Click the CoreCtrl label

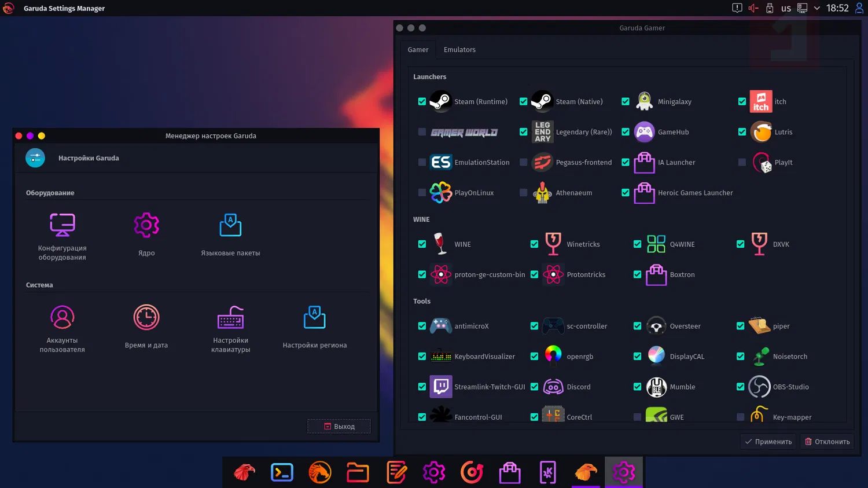[x=579, y=417]
